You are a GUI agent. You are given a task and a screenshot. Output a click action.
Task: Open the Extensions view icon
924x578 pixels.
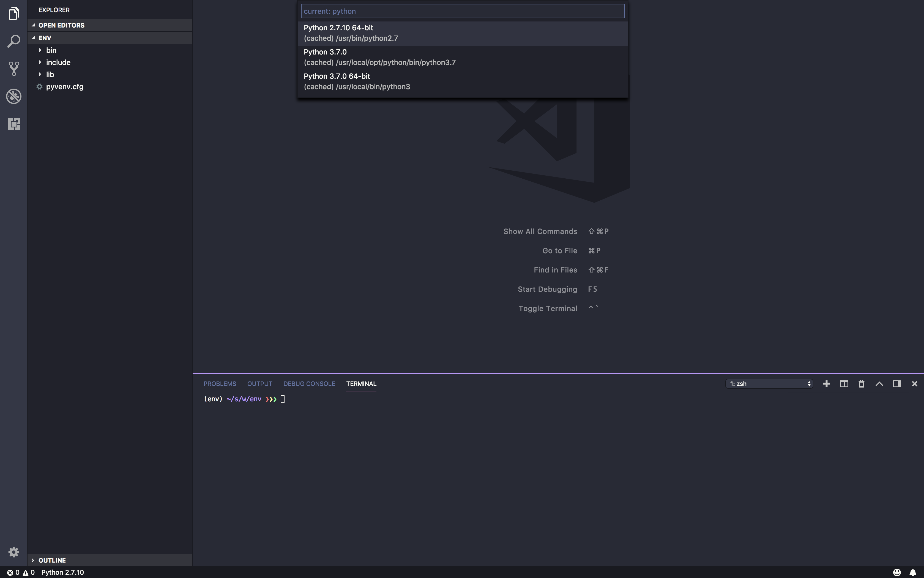point(14,124)
